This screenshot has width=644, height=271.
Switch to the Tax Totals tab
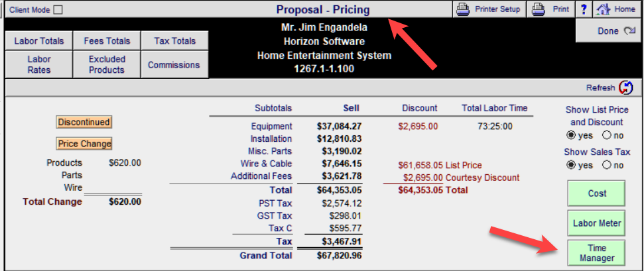point(174,41)
